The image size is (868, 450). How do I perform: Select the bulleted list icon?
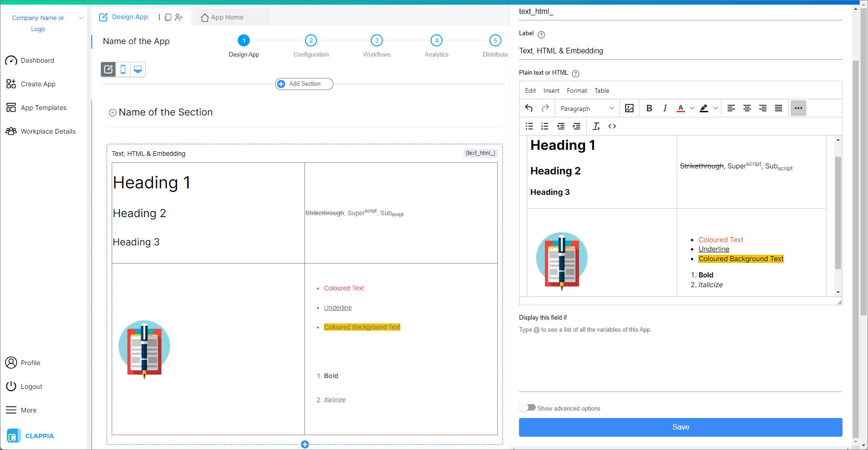(x=529, y=126)
